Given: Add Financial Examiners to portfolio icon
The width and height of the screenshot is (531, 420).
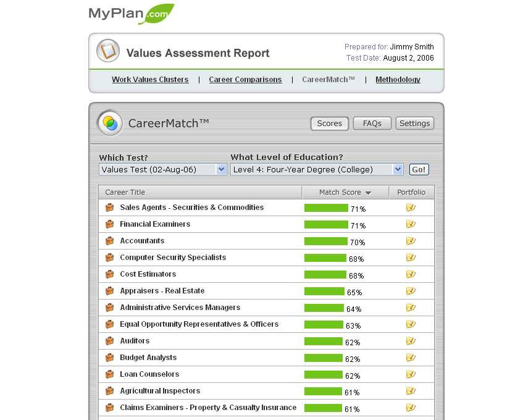Looking at the screenshot, I should point(411,224).
